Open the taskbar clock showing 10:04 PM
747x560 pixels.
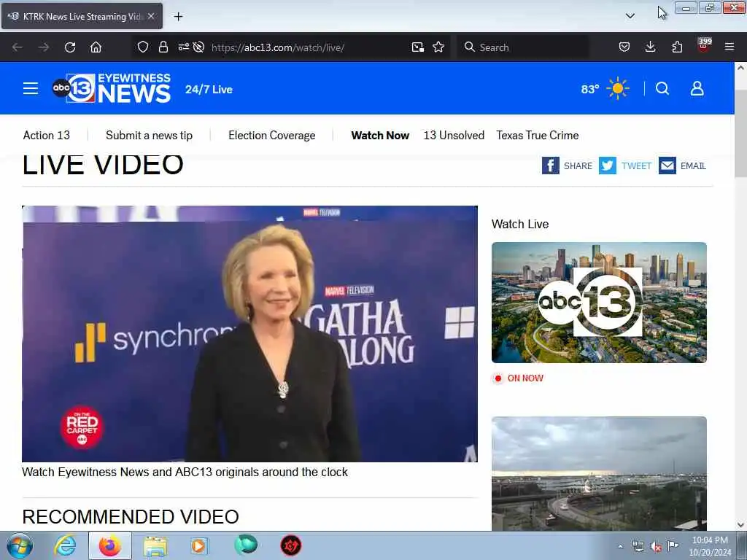point(710,546)
